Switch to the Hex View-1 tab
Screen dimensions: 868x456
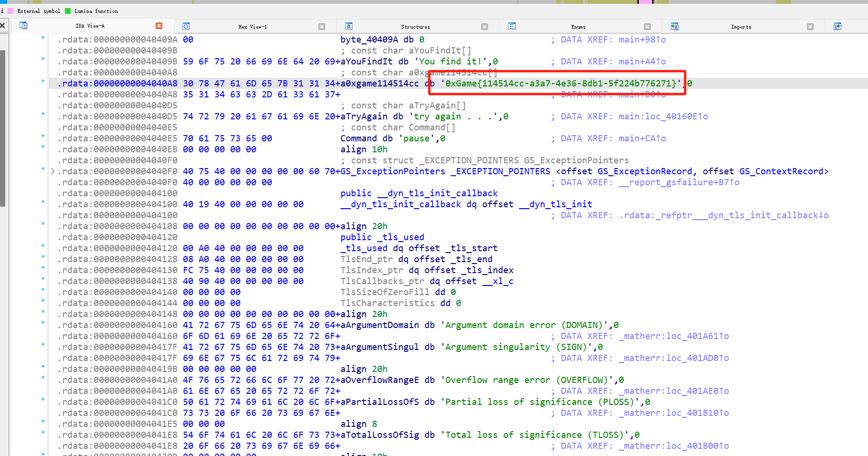(x=253, y=27)
